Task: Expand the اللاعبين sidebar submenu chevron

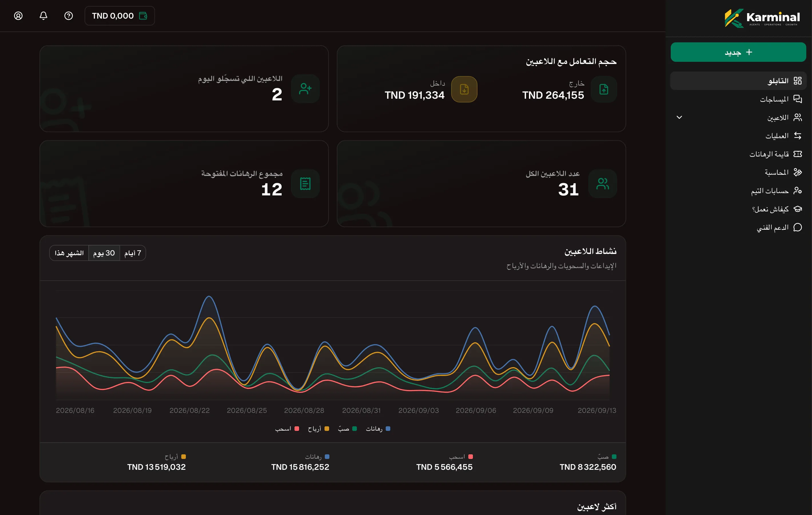Action: (x=679, y=117)
